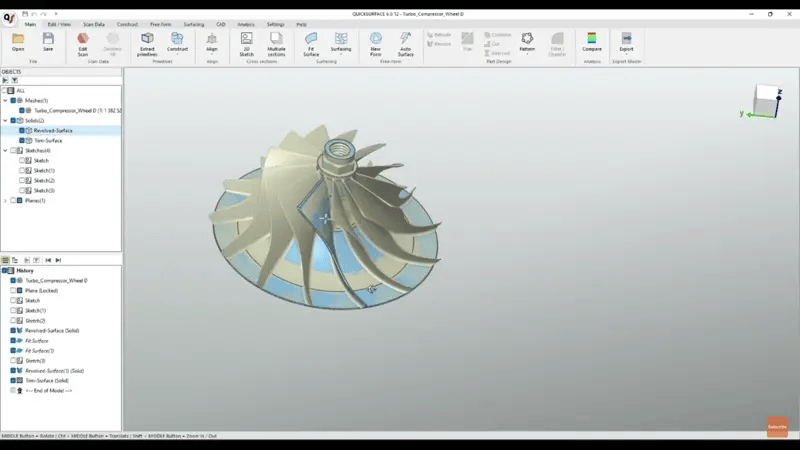Click the view orientation cube

pos(765,100)
